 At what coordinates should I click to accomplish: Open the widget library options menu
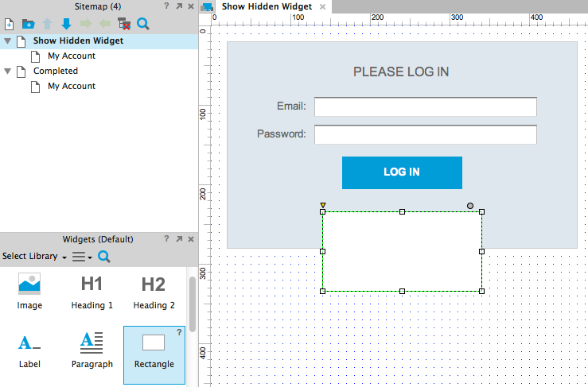point(81,257)
